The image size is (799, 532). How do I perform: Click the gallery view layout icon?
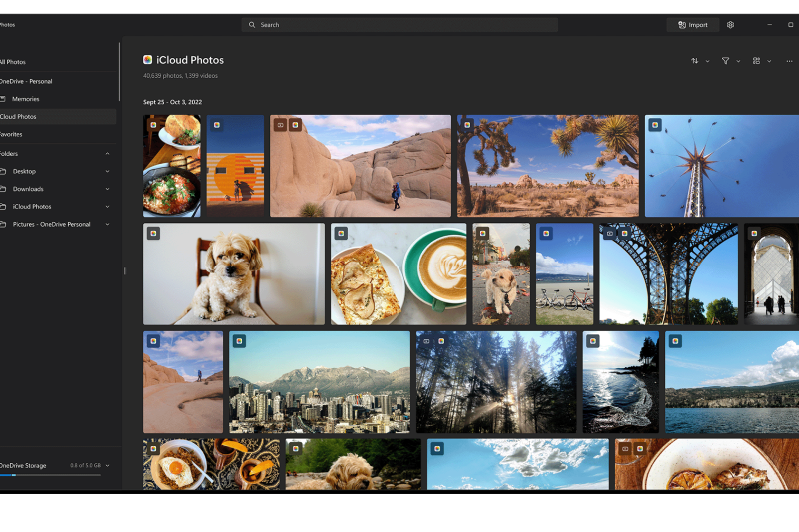[756, 61]
